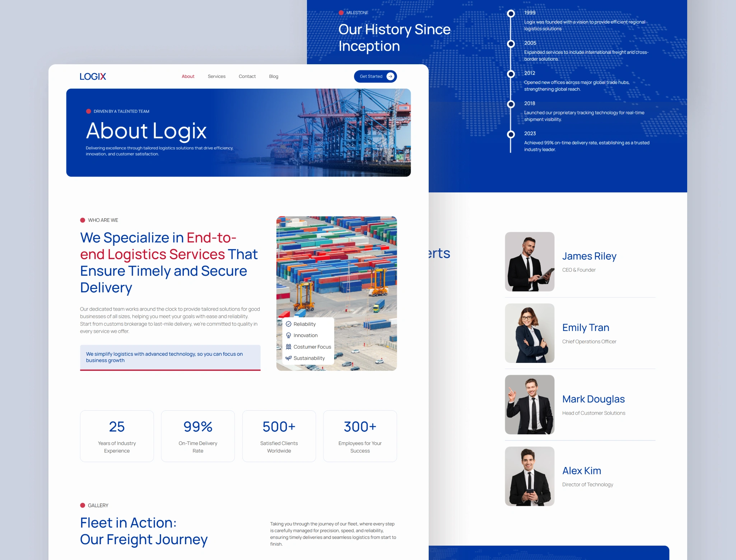
Task: Click James Riley's profile photo
Action: pyautogui.click(x=530, y=261)
